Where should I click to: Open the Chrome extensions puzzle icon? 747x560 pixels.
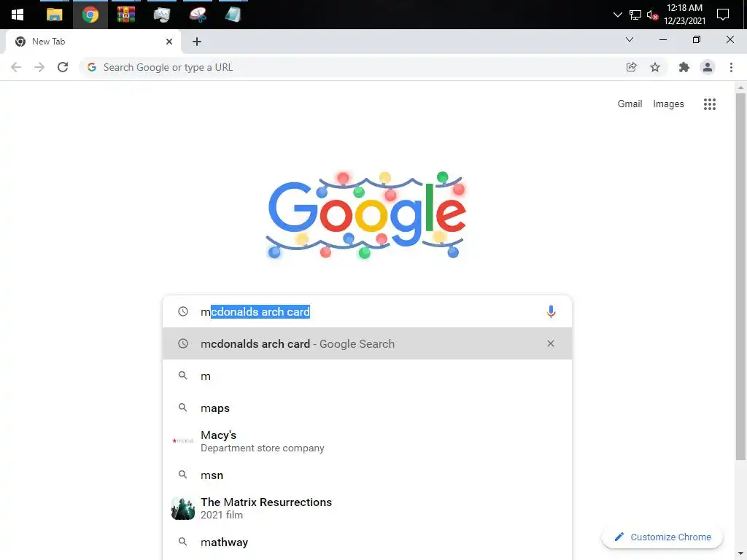pyautogui.click(x=684, y=67)
